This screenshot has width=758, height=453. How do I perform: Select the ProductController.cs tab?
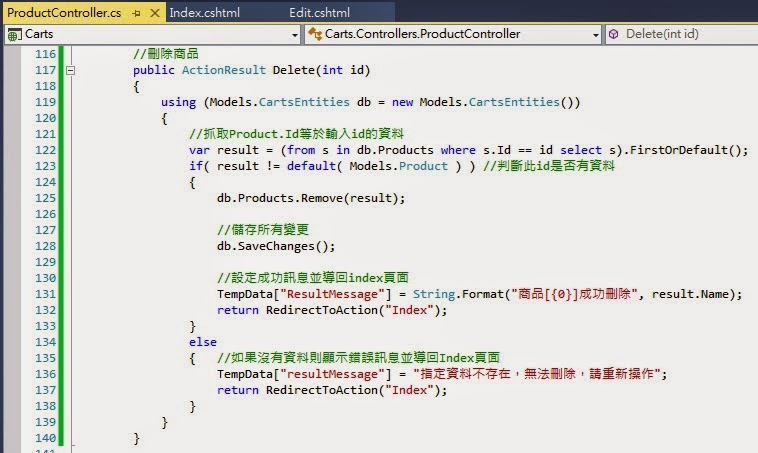point(64,13)
